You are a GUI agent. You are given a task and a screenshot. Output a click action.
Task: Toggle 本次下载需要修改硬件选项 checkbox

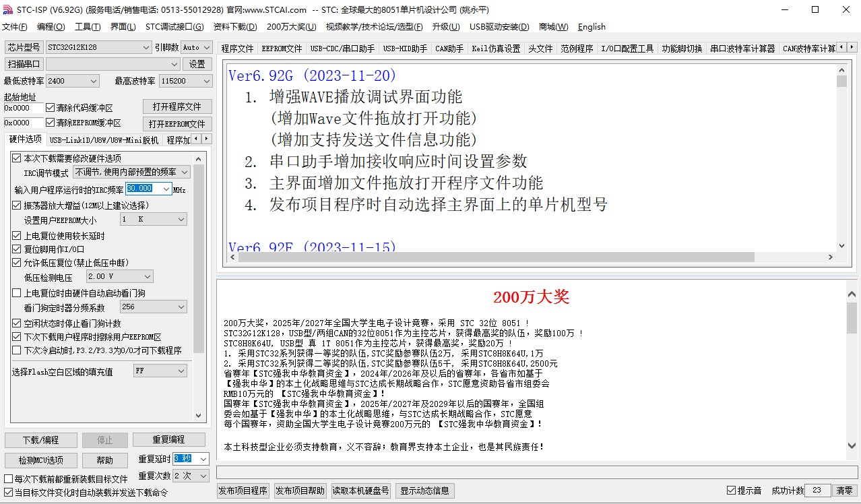tap(17, 158)
